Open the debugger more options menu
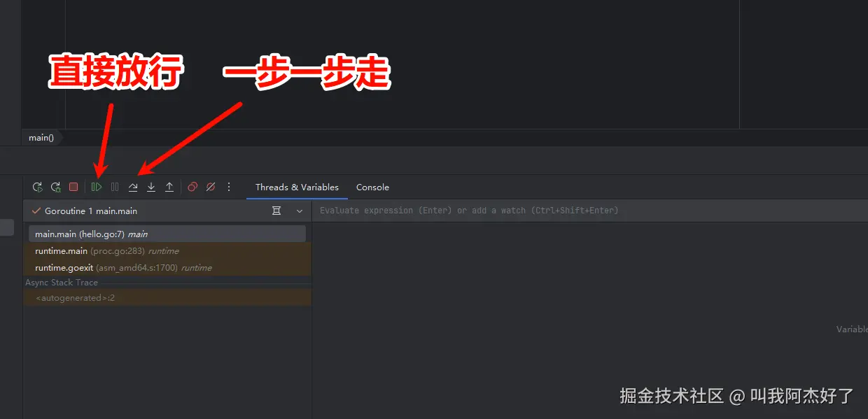Image resolution: width=868 pixels, height=419 pixels. click(x=229, y=187)
